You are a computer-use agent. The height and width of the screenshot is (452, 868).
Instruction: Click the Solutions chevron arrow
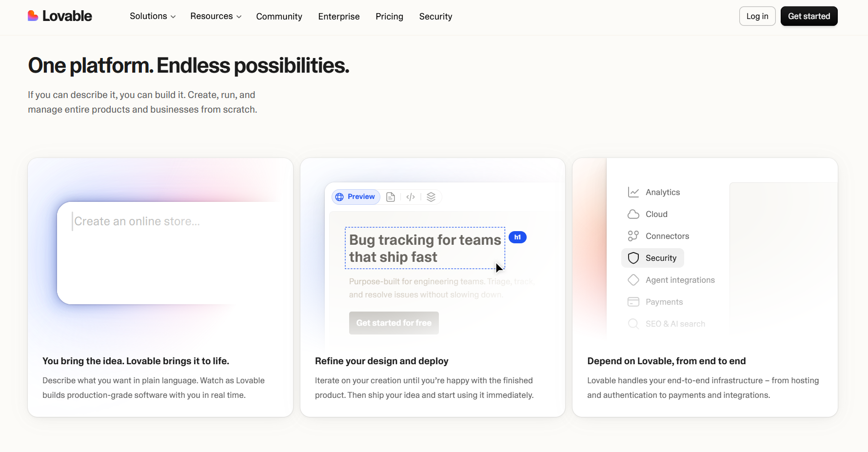pos(173,17)
